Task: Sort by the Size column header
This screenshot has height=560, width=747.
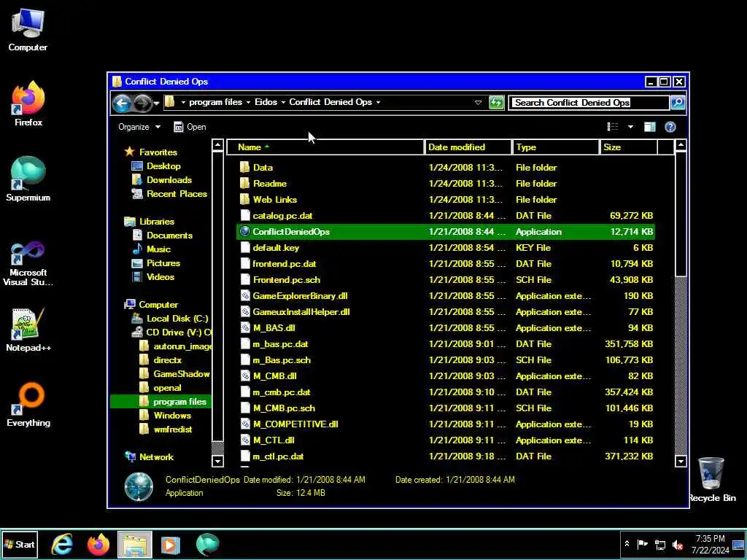Action: (628, 147)
